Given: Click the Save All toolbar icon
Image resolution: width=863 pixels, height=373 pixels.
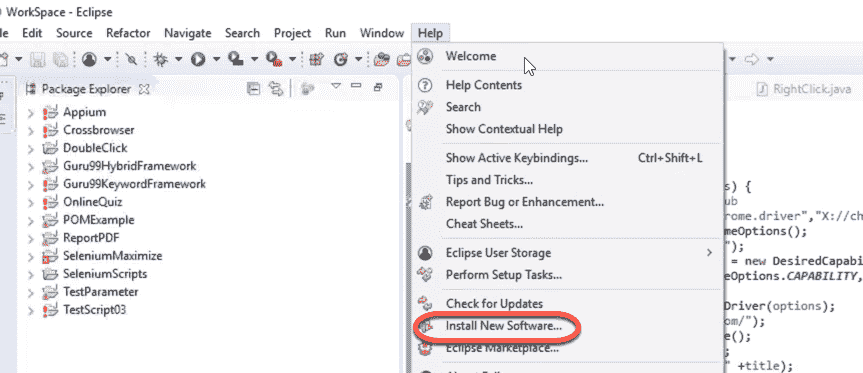Looking at the screenshot, I should [x=60, y=59].
